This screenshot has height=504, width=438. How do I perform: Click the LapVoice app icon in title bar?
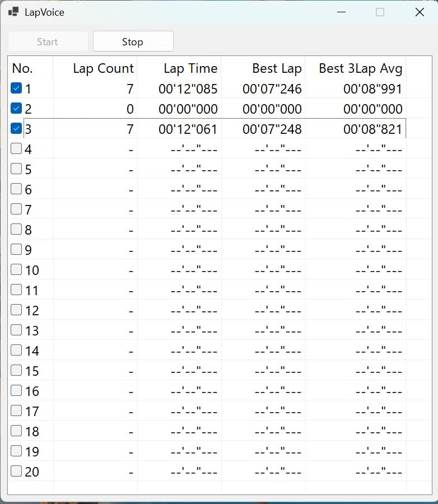13,12
